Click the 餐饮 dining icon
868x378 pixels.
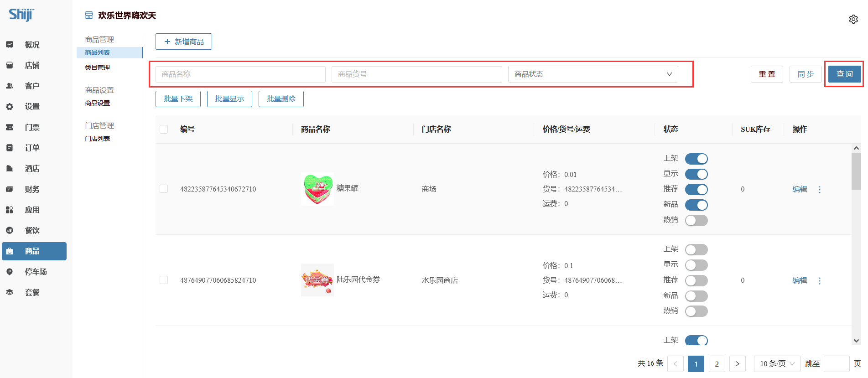point(10,230)
